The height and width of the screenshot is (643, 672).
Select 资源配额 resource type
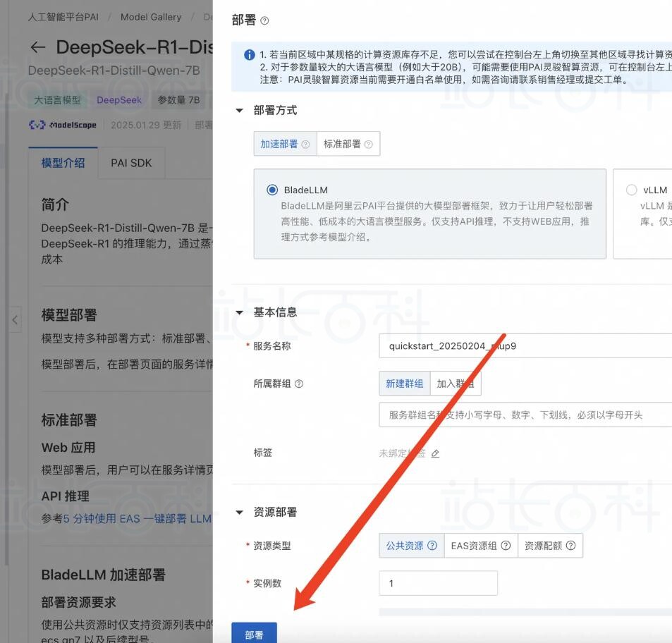click(x=550, y=545)
